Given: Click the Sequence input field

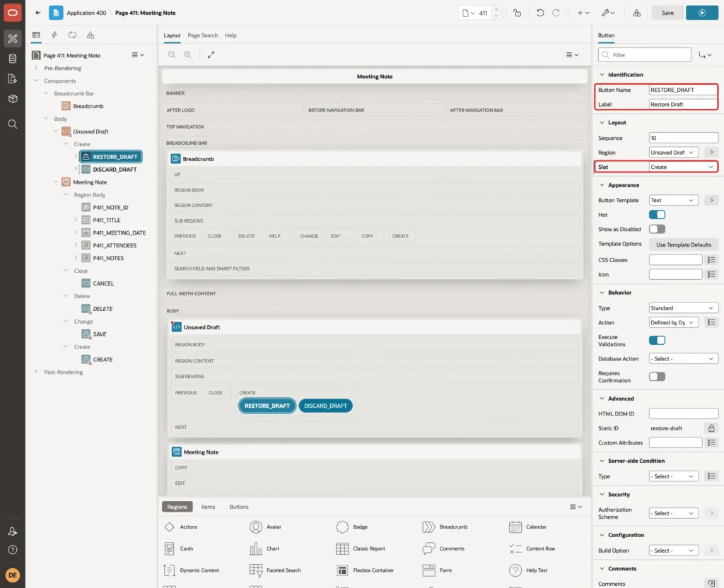Looking at the screenshot, I should point(684,138).
